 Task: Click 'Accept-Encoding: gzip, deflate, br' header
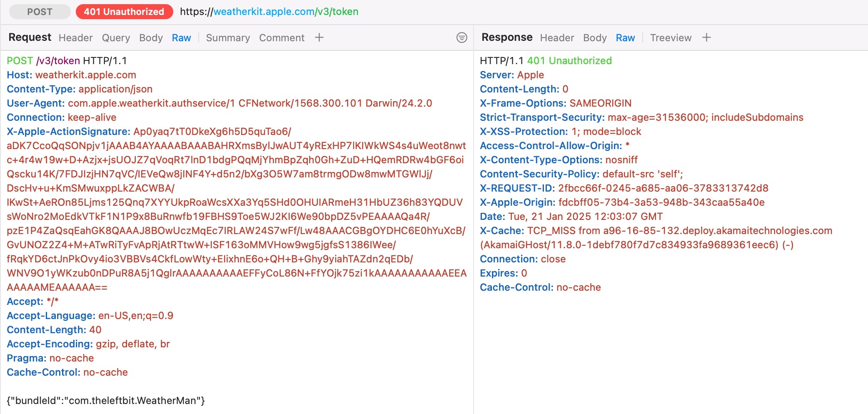[x=88, y=344]
